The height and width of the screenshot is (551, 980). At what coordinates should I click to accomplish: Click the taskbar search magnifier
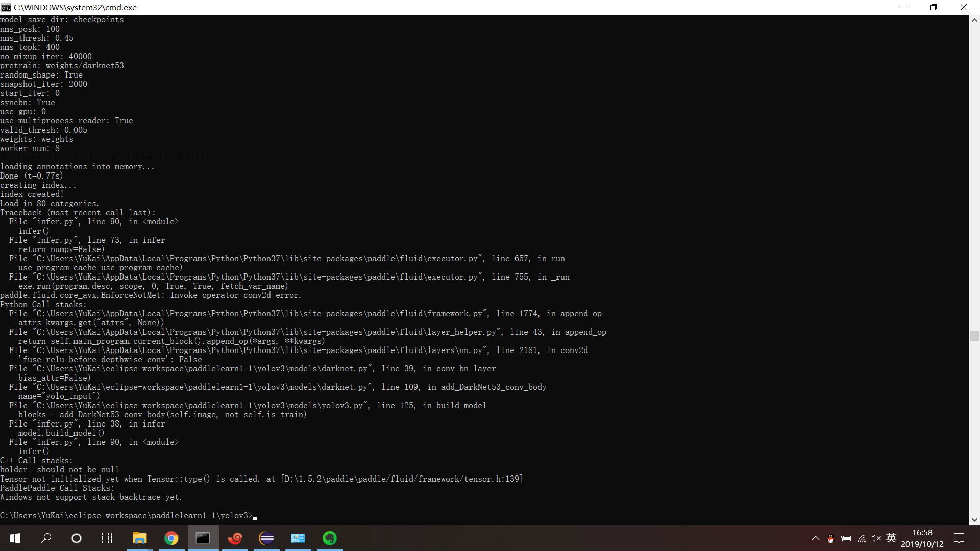[x=46, y=538]
